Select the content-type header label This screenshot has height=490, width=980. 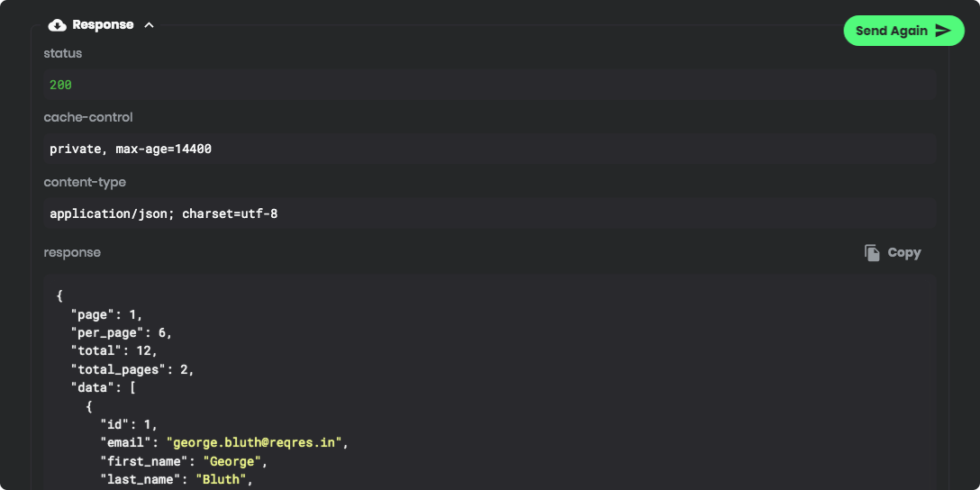tap(85, 182)
